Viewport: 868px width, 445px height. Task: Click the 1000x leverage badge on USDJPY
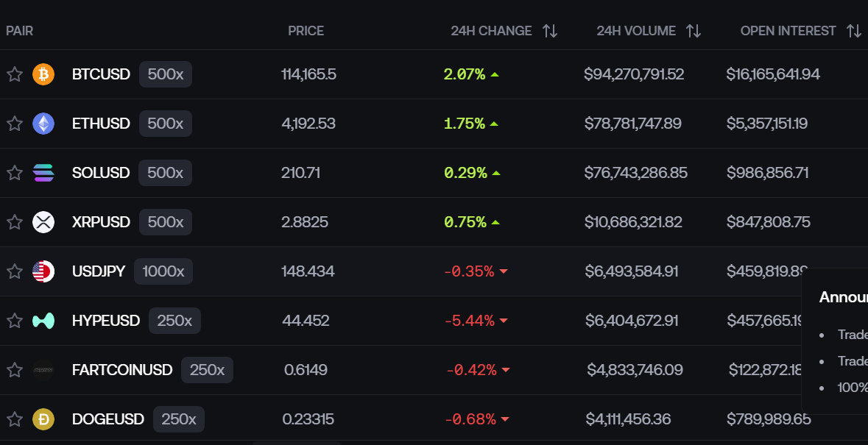pyautogui.click(x=163, y=271)
